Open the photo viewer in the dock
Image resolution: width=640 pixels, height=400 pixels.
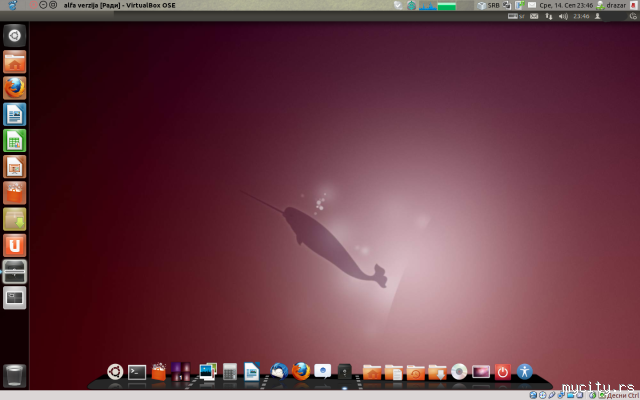coord(208,372)
